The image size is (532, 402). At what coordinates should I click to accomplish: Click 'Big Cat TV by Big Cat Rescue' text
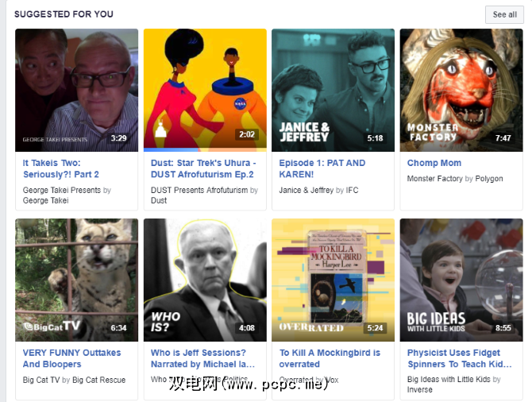click(74, 380)
